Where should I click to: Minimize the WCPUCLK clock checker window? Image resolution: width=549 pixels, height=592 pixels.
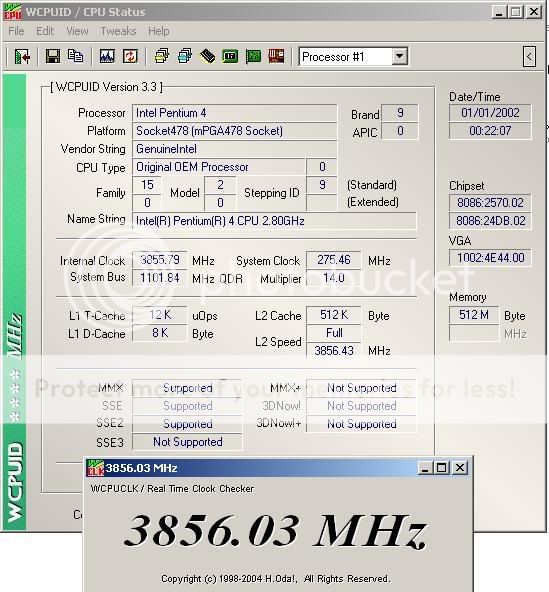425,468
